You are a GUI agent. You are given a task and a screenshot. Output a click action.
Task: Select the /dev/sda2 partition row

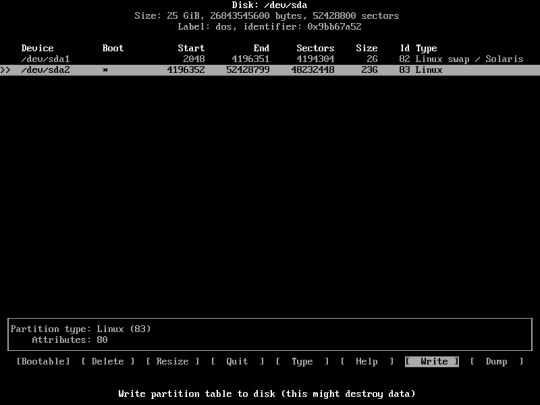[270, 70]
